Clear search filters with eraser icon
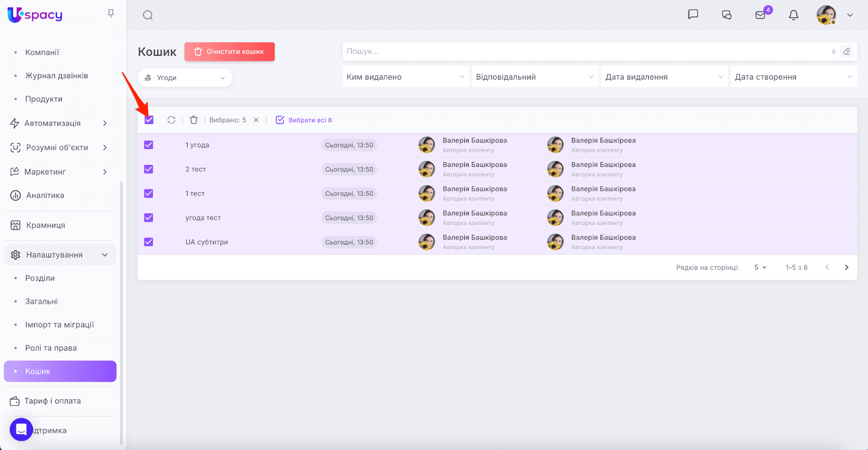Viewport: 868px width, 450px height. (846, 52)
